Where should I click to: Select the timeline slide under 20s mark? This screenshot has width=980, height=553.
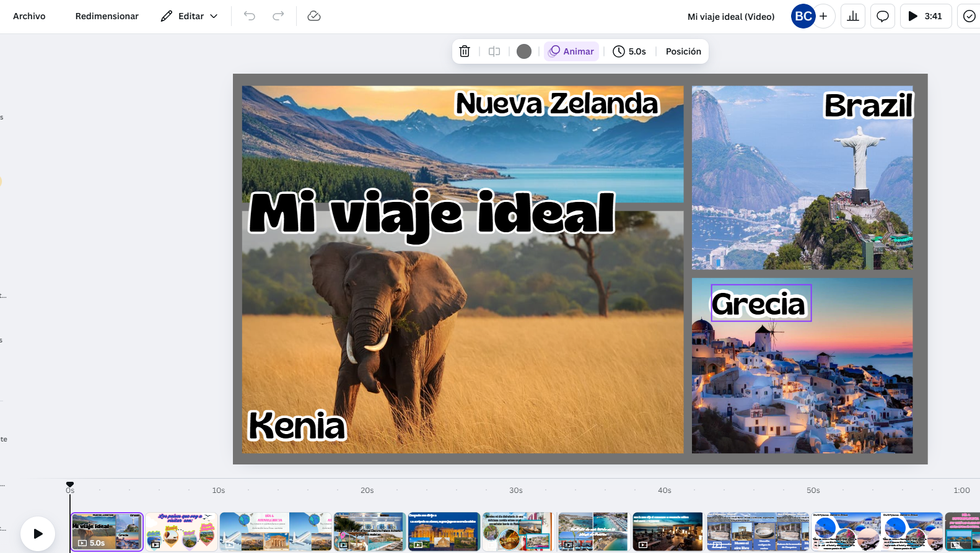(x=370, y=531)
